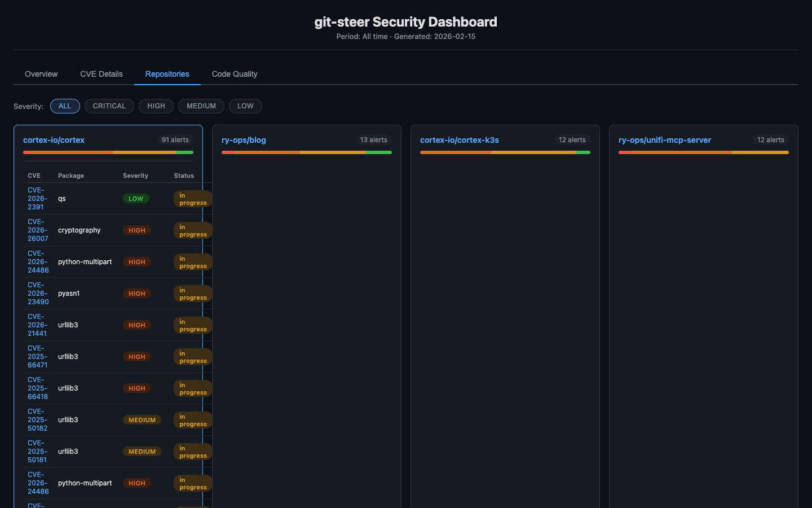Image resolution: width=812 pixels, height=508 pixels.
Task: Toggle the MEDIUM severity filter
Action: coord(201,106)
